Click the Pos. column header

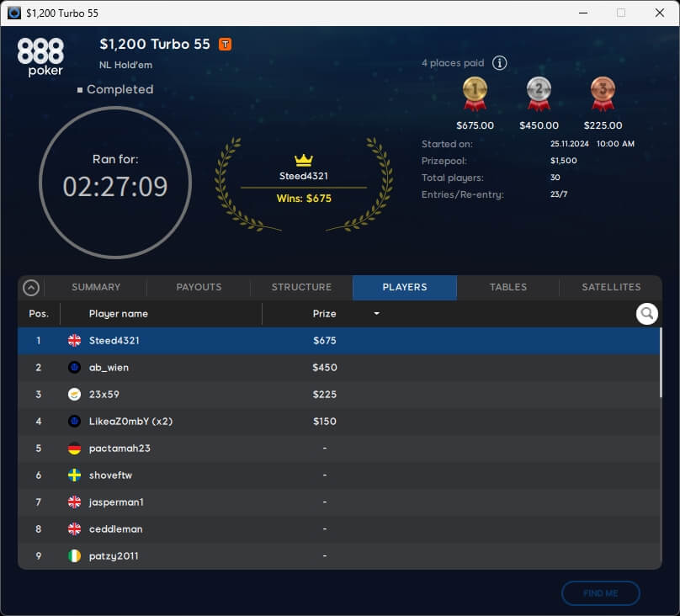click(39, 313)
